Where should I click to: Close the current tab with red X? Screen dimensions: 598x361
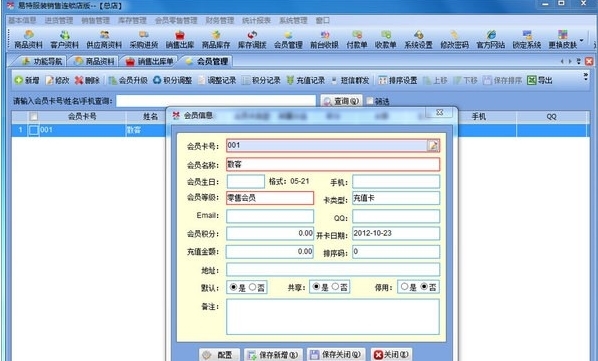589,61
